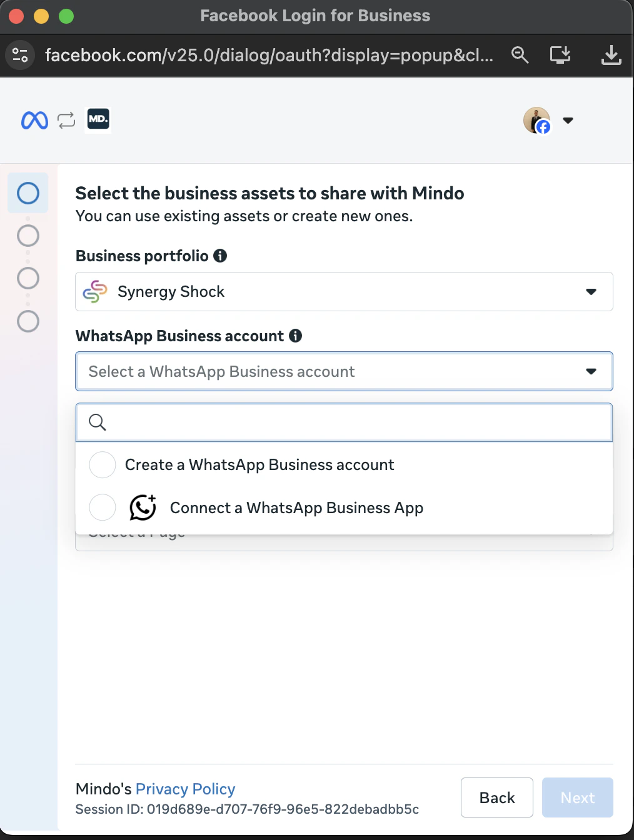Click the Business portfolio info icon

[x=220, y=256]
